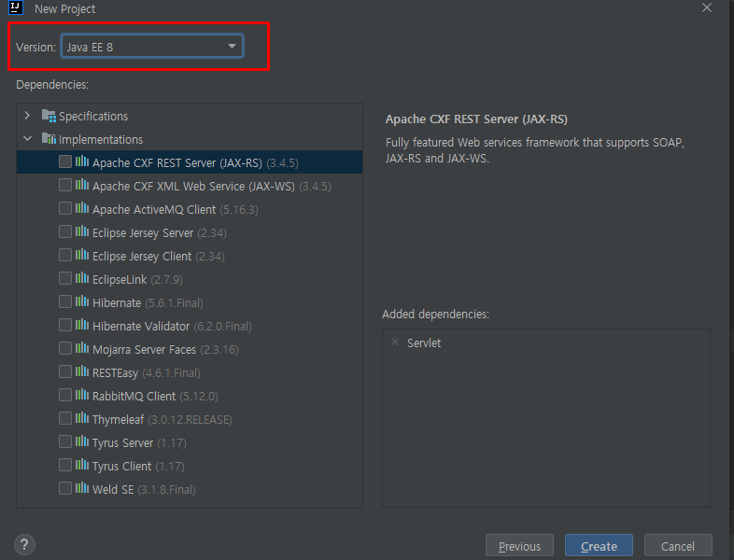Click library icon beside Eclipse Jersey Client

[82, 255]
